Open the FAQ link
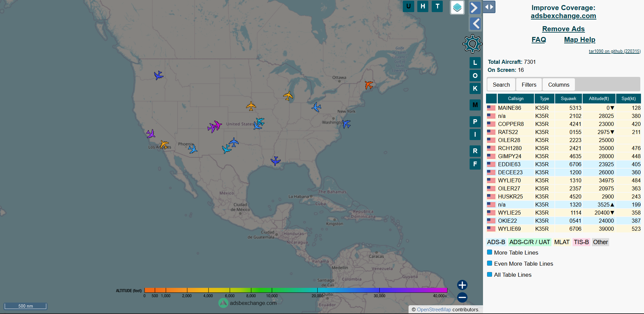Screen dimensions: 644x314 click(539, 40)
